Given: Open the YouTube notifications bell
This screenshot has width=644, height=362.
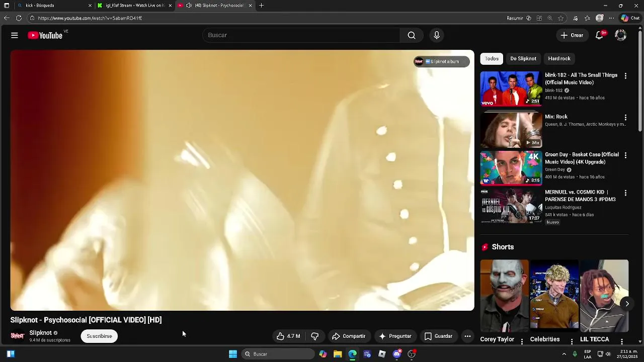Looking at the screenshot, I should point(599,35).
